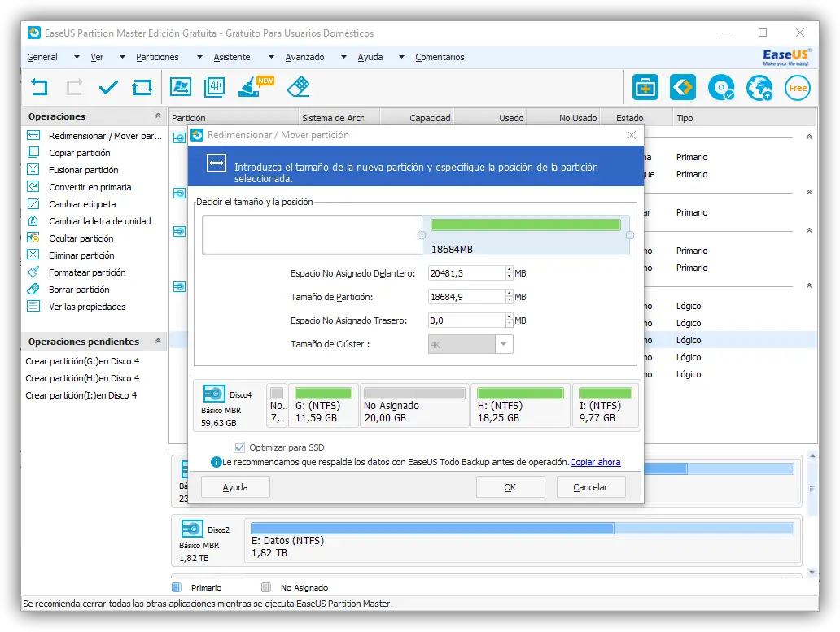
Task: Apply pending operations with the checkmark icon
Action: [x=108, y=87]
